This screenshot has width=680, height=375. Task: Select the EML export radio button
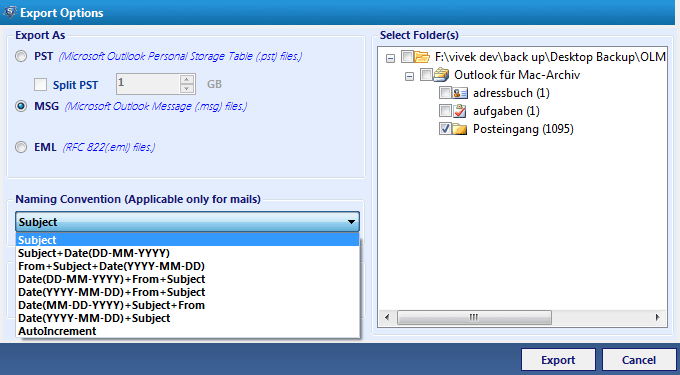[21, 147]
